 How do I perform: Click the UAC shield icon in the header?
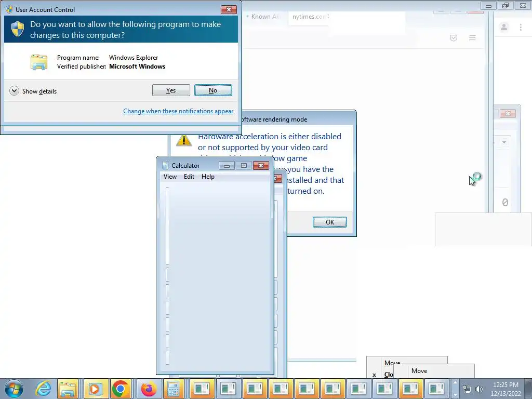(x=18, y=29)
